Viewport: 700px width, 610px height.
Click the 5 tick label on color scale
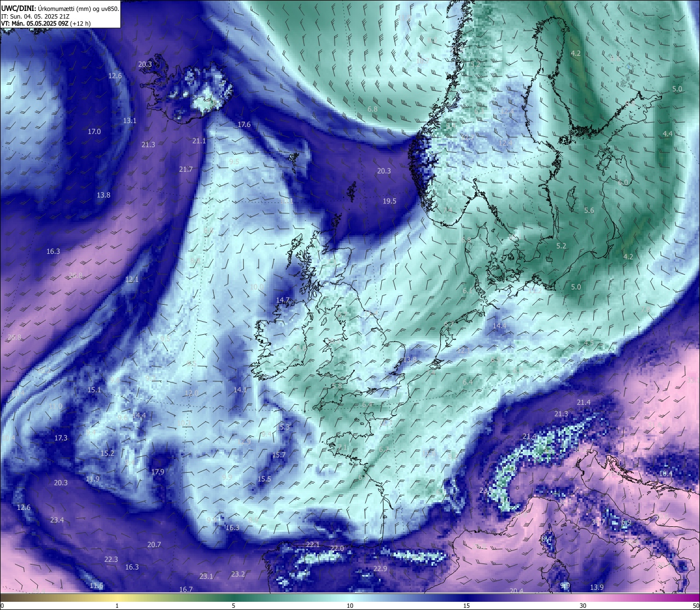(x=234, y=606)
